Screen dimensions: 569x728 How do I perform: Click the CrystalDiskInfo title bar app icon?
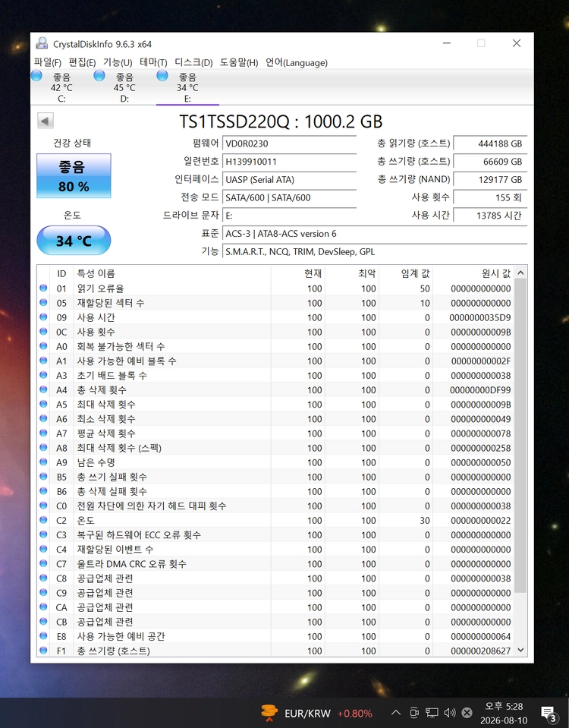click(x=42, y=43)
